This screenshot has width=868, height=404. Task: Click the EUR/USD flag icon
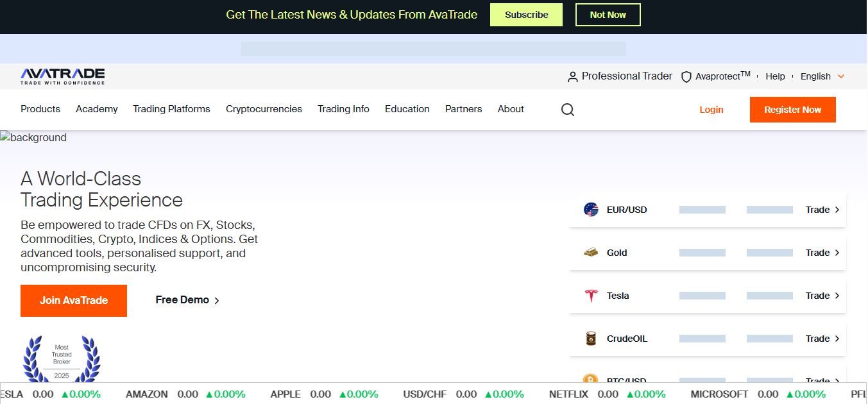click(x=591, y=210)
